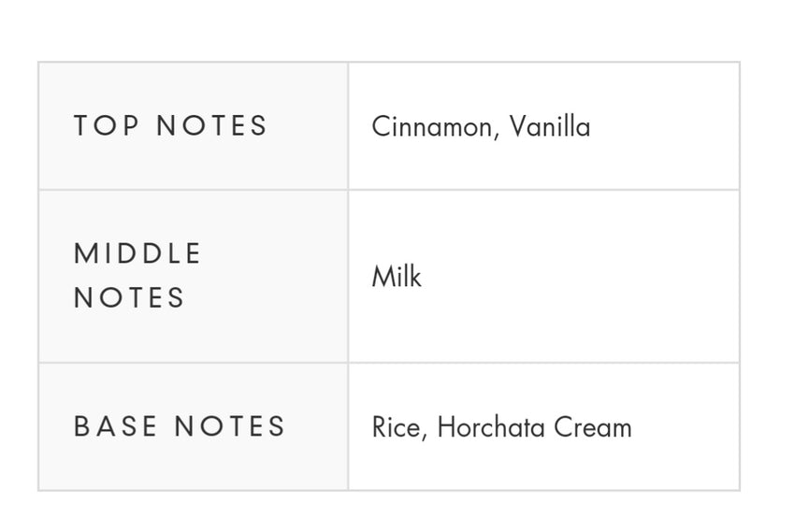Select the word MIDDLE in the table
795x532 pixels.
(x=137, y=253)
